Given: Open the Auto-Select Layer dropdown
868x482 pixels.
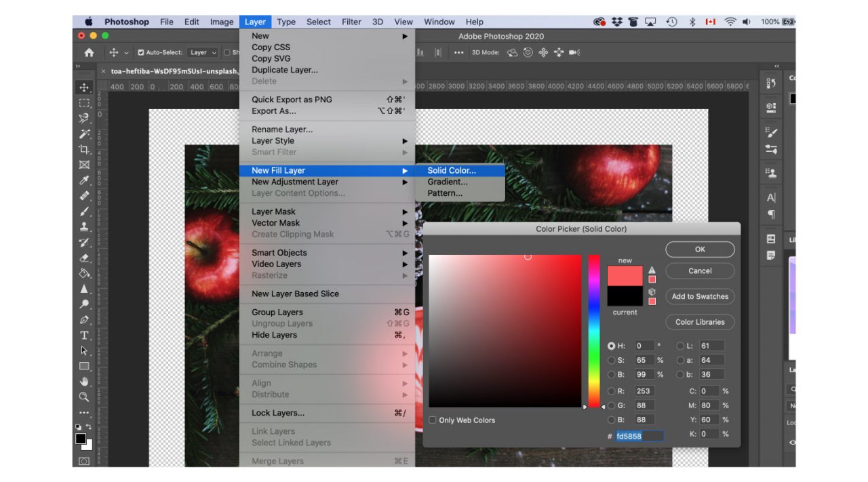Looking at the screenshot, I should click(x=203, y=52).
